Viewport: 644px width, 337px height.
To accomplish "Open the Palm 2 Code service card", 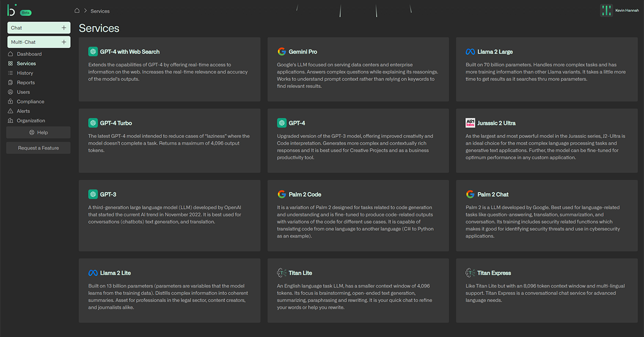I will tap(358, 215).
